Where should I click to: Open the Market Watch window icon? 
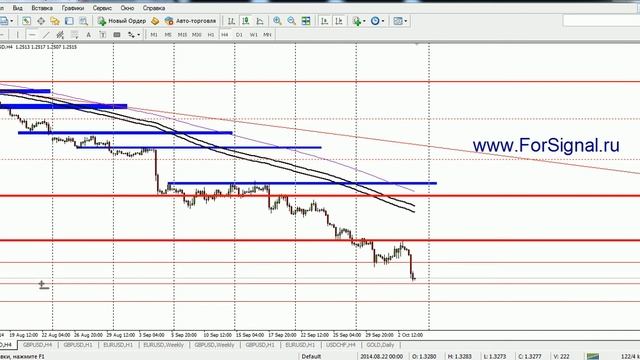click(x=27, y=21)
